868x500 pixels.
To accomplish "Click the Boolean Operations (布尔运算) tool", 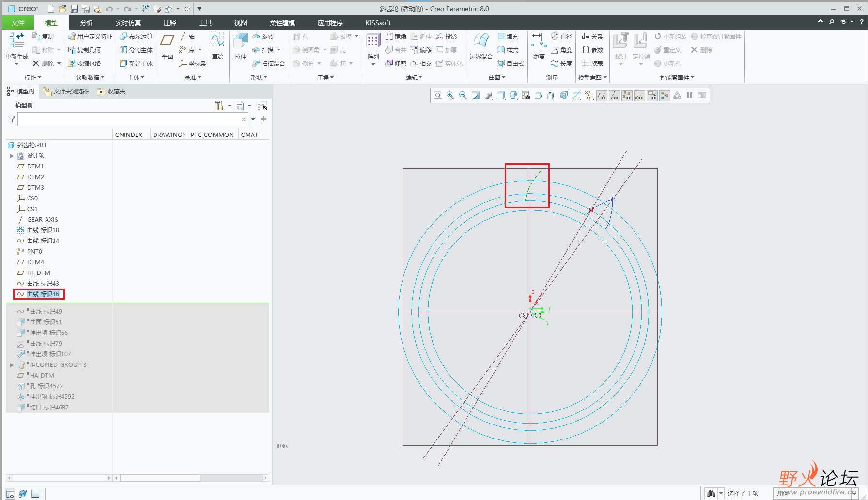I will click(x=136, y=37).
